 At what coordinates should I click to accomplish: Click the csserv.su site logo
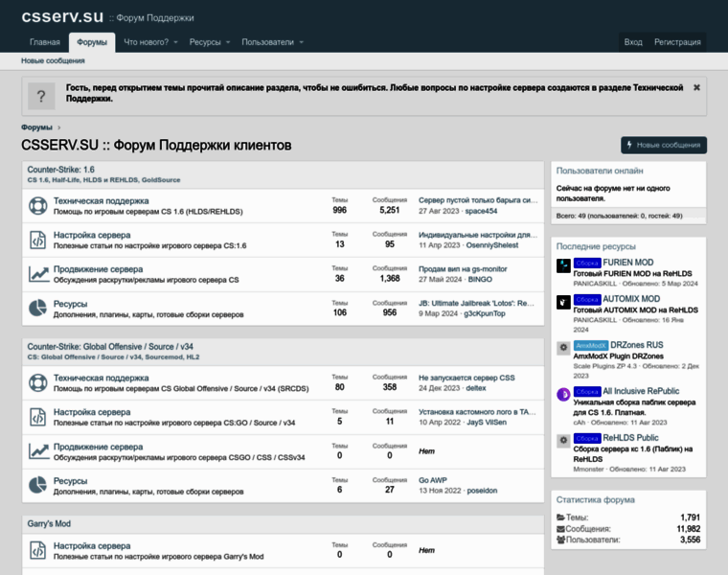click(62, 16)
